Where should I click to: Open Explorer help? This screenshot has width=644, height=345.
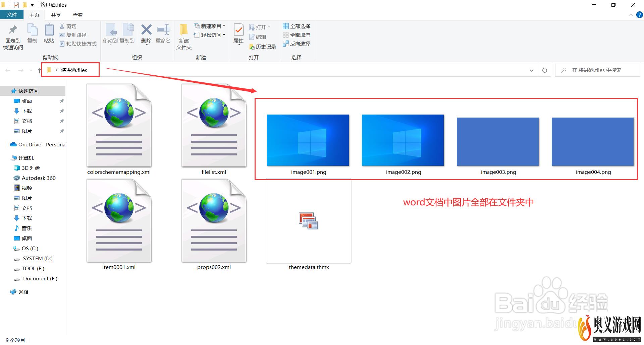point(640,15)
